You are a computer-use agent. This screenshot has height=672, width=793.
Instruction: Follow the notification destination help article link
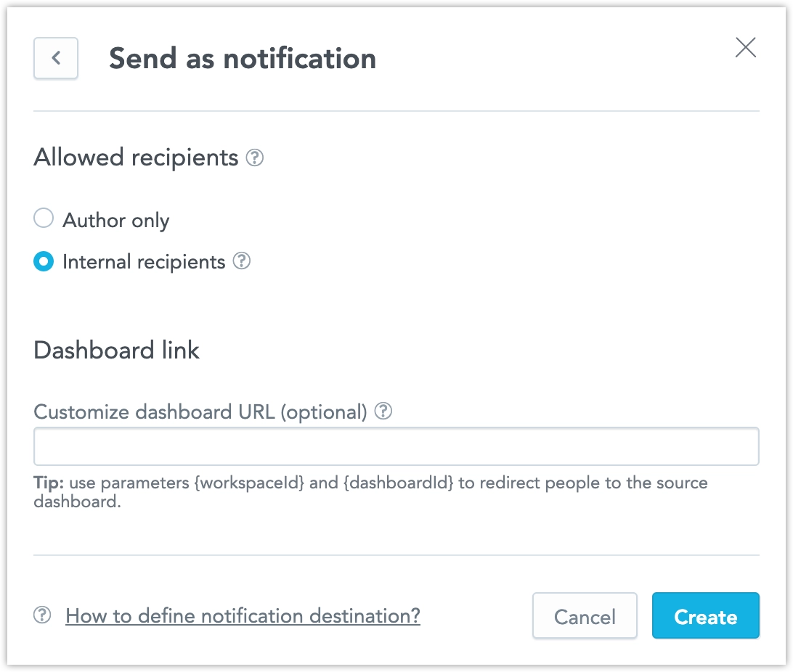242,615
